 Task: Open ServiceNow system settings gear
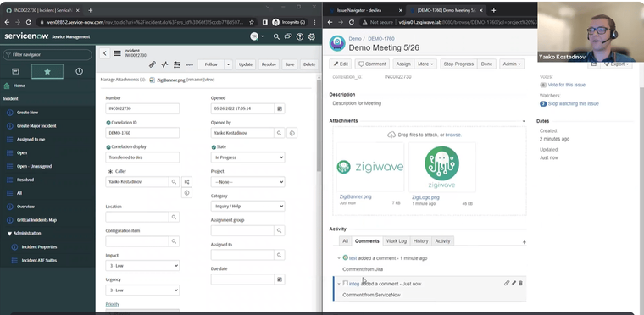coord(312,36)
